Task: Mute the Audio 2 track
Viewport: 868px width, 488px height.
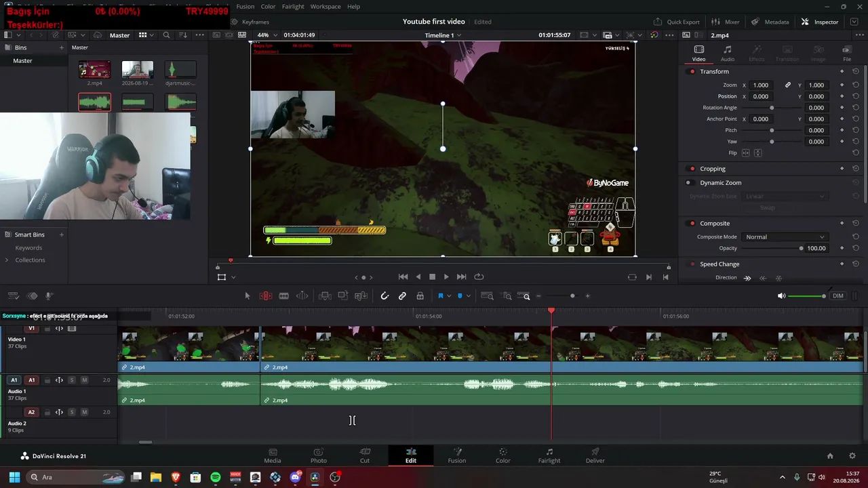Action: [x=85, y=412]
